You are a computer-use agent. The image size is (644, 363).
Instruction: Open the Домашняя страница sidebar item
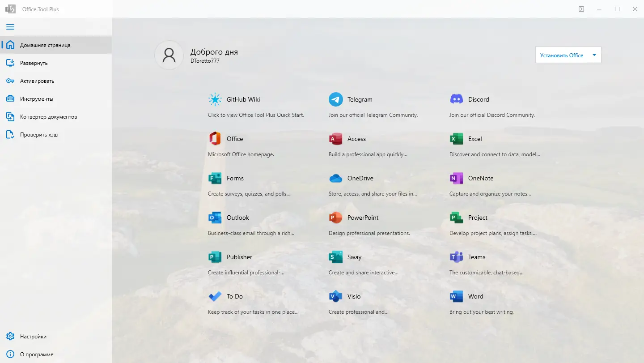(56, 45)
